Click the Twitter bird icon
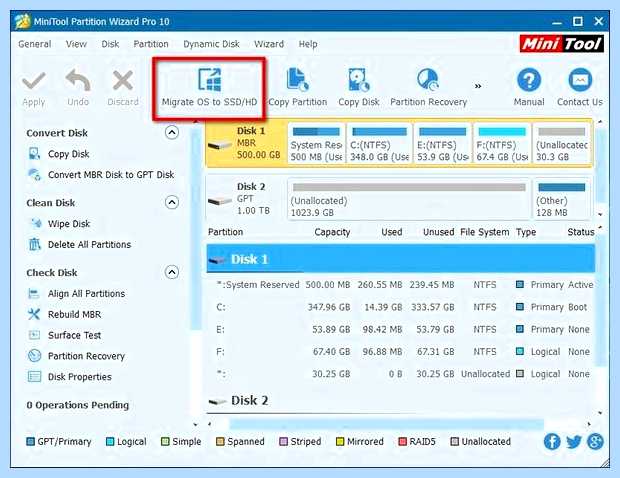The width and height of the screenshot is (620, 478). click(574, 442)
